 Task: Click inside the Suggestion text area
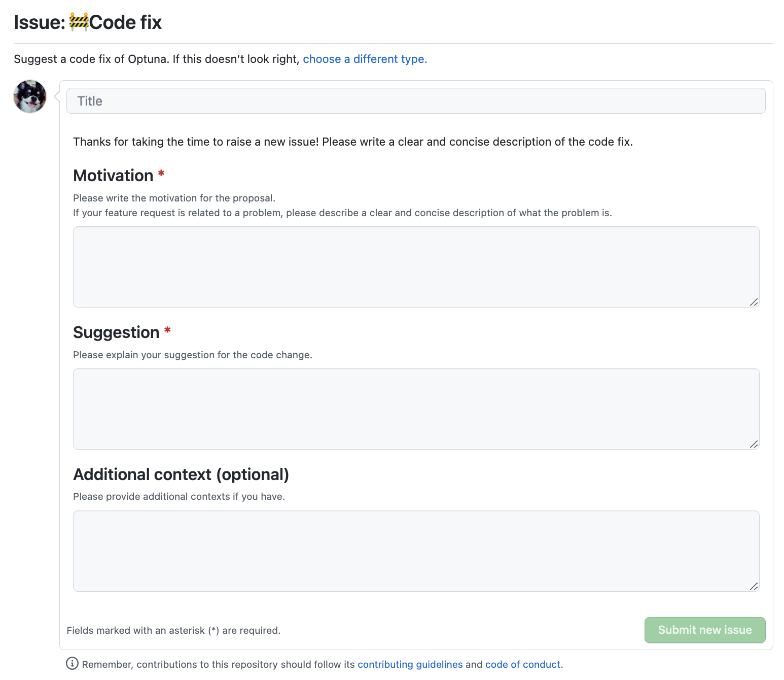(416, 409)
